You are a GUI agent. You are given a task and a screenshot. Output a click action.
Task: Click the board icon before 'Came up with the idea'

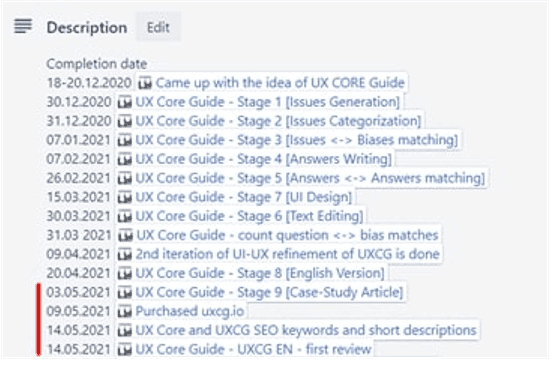point(145,84)
